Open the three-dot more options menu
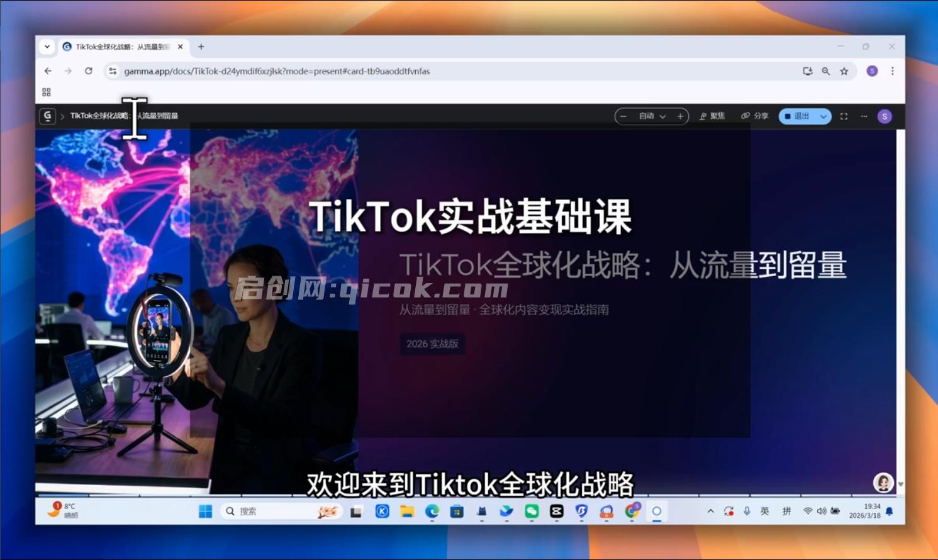The image size is (938, 560). pyautogui.click(x=864, y=116)
